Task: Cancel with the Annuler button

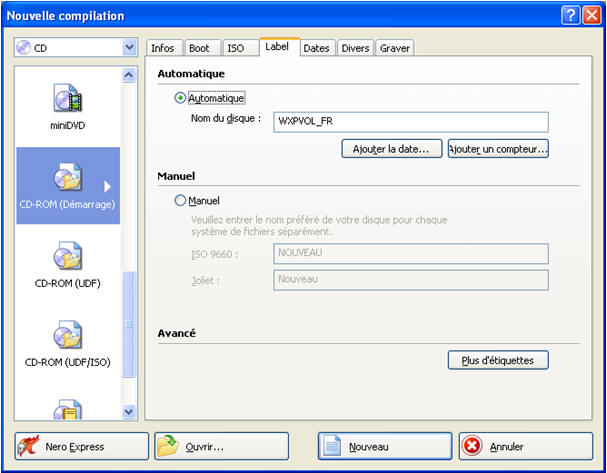Action: (525, 446)
